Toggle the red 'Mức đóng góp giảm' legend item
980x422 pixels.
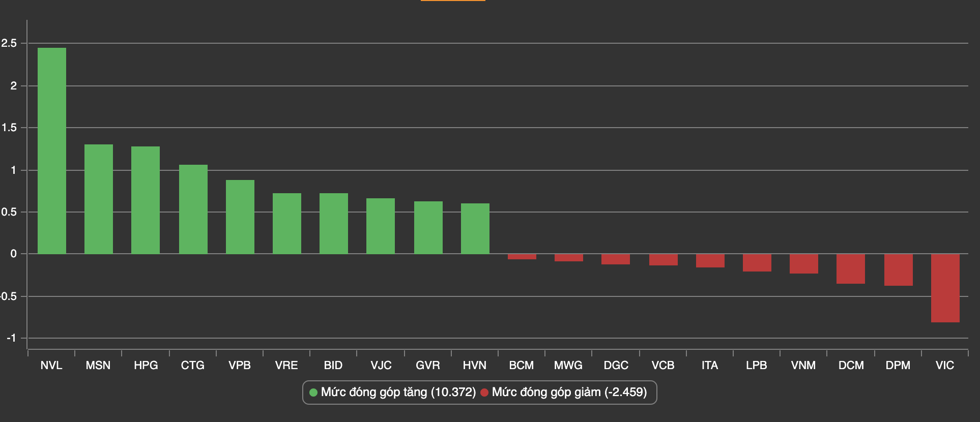(x=564, y=393)
